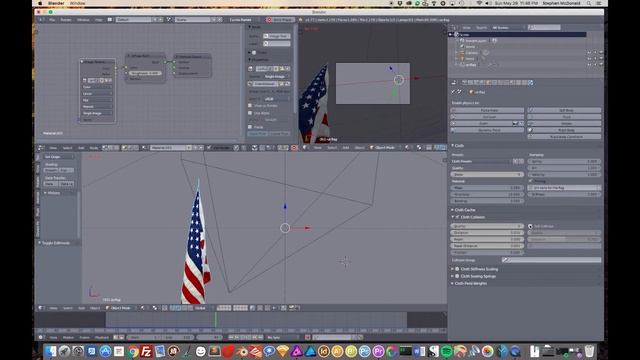The height and width of the screenshot is (360, 640).
Task: Open the Material properties tab
Action: pos(513,82)
